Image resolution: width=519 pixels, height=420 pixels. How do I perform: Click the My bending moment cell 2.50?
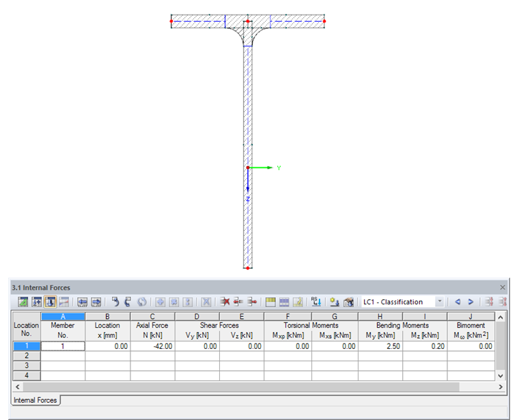coord(380,346)
